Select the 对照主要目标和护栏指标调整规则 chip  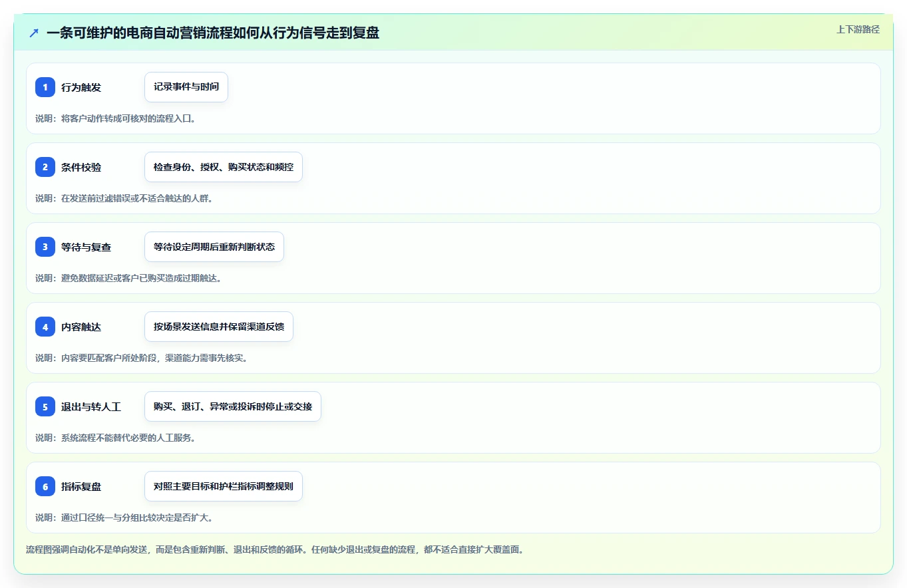pos(224,486)
